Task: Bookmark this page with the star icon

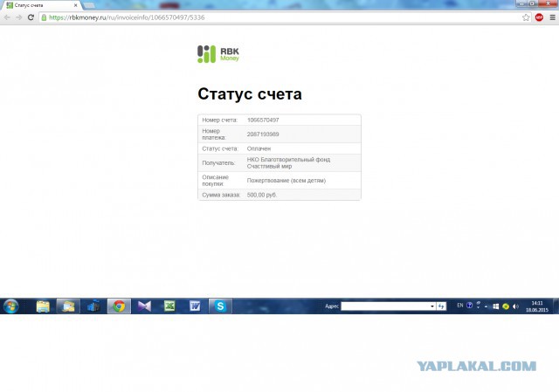Action: [x=526, y=17]
